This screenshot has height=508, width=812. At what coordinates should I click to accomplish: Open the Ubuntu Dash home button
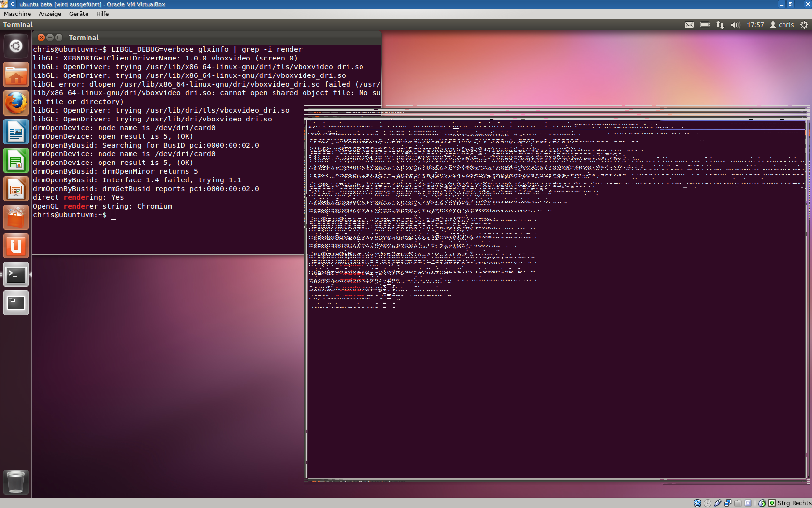[15, 46]
